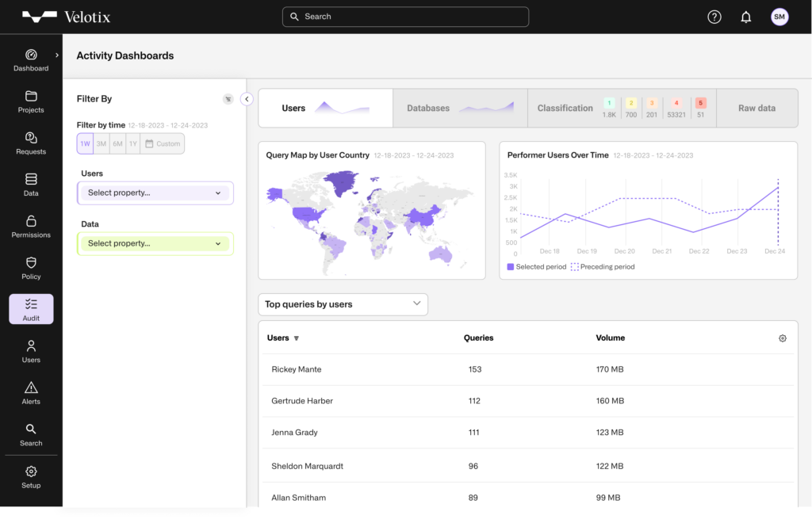812x519 pixels.
Task: Go to Projects in the sidebar
Action: 31,102
